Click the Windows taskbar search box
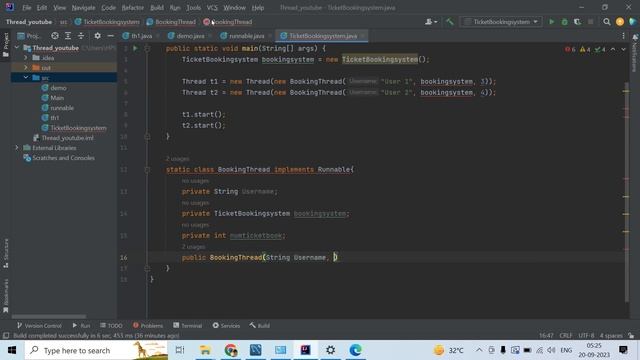 96,350
